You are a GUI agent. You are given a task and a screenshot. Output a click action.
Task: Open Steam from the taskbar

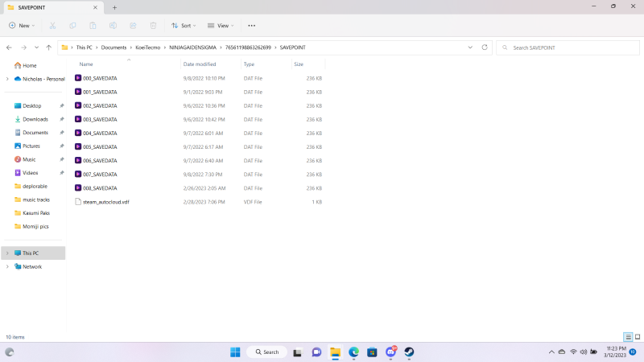pos(409,352)
